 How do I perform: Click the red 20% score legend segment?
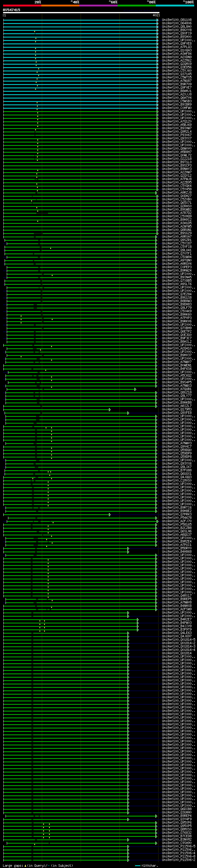[x=22, y=6]
